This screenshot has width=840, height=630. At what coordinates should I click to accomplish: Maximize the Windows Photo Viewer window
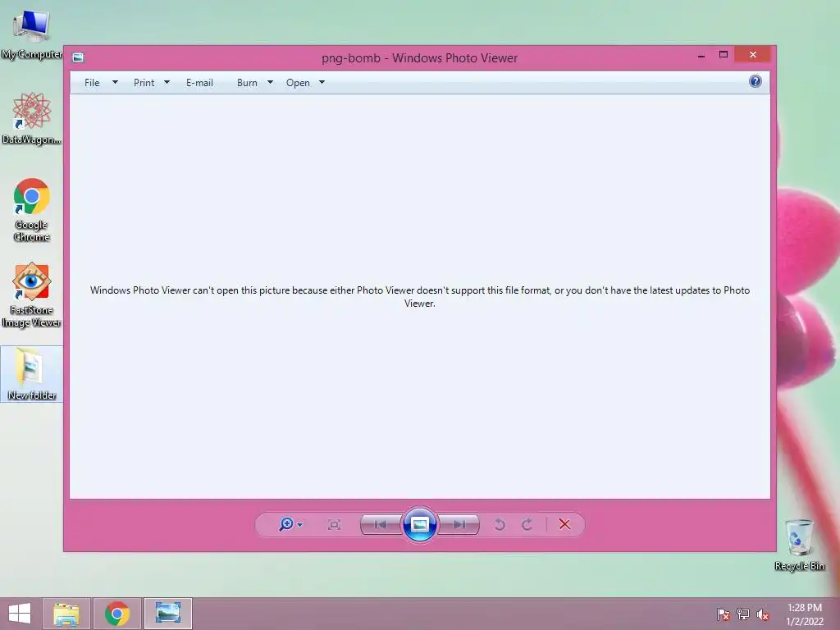[x=724, y=55]
